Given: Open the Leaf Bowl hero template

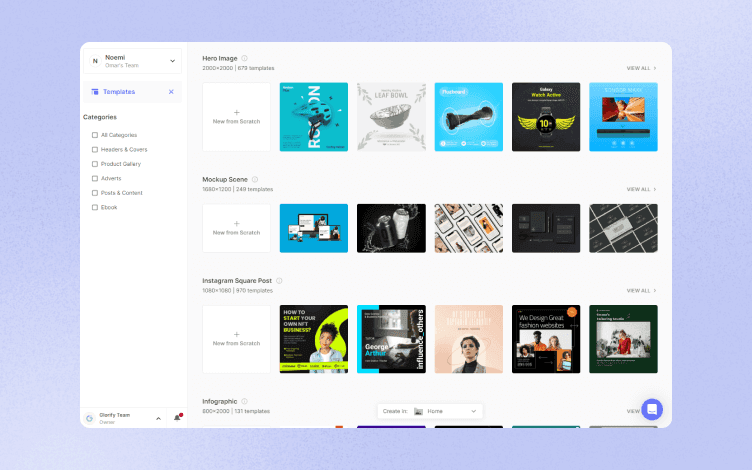Looking at the screenshot, I should (x=391, y=117).
